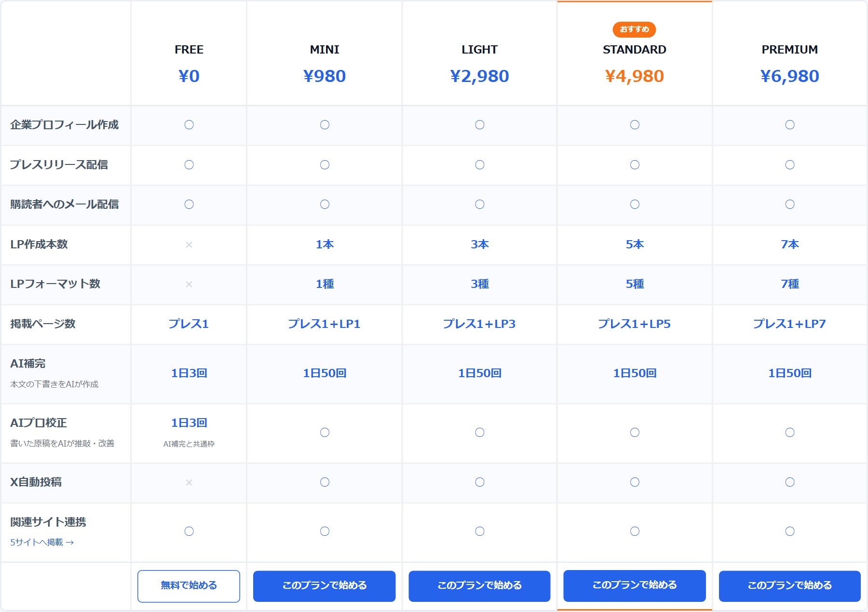Click the circle for STANDARD X自動投稿
Viewport: 868px width, 612px height.
pos(635,482)
